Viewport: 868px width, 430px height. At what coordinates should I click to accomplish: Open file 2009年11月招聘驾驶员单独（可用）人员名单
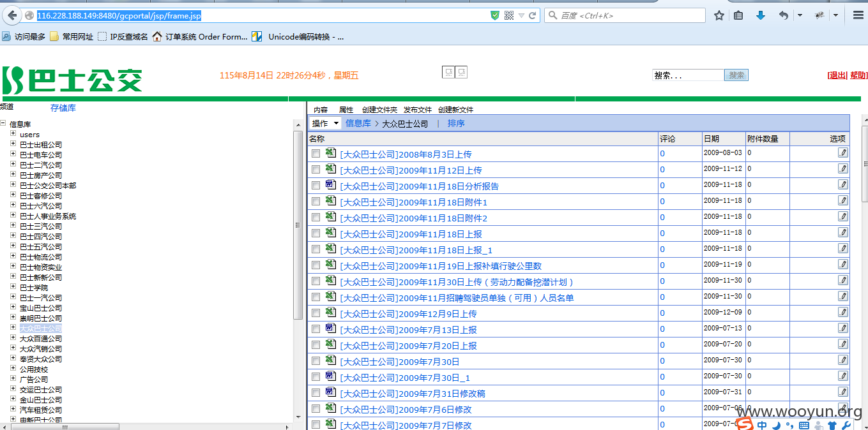(457, 298)
